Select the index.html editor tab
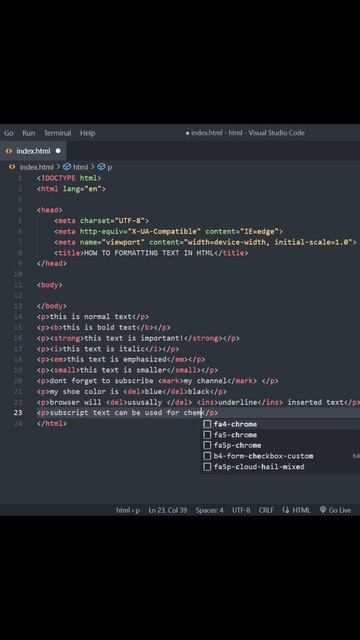 [33, 151]
